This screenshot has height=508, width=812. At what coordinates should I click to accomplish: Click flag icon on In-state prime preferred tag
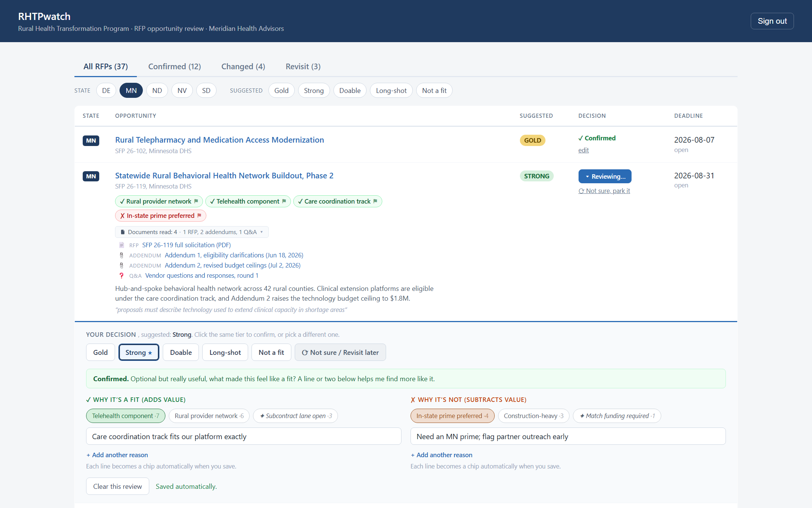[x=199, y=216]
